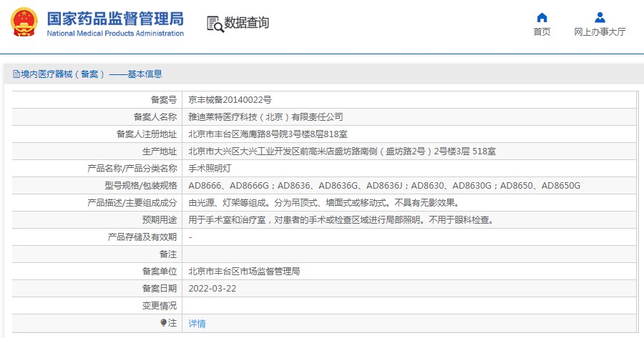Go to 首页 label
Screen dimensions: 644x338
(542, 31)
